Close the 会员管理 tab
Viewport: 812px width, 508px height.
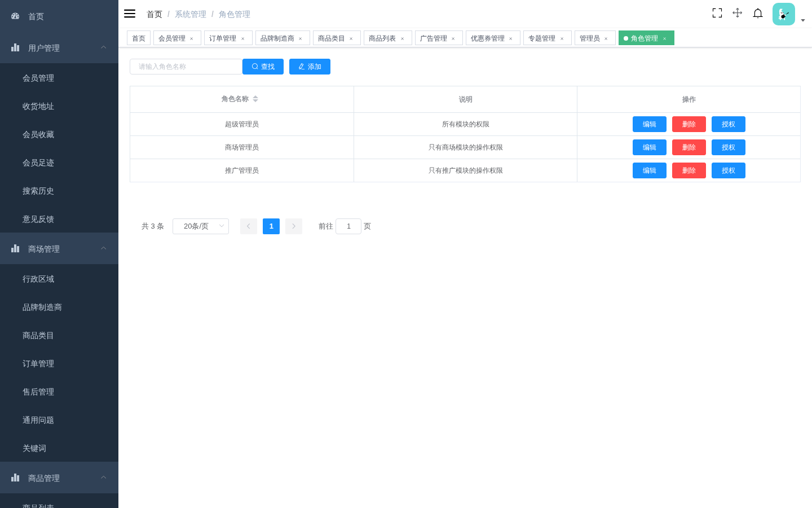point(192,38)
